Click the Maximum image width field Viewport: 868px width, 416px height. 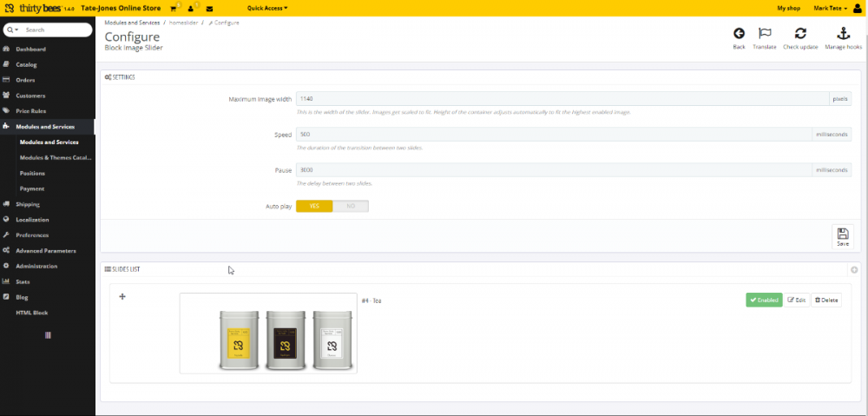[x=562, y=99]
